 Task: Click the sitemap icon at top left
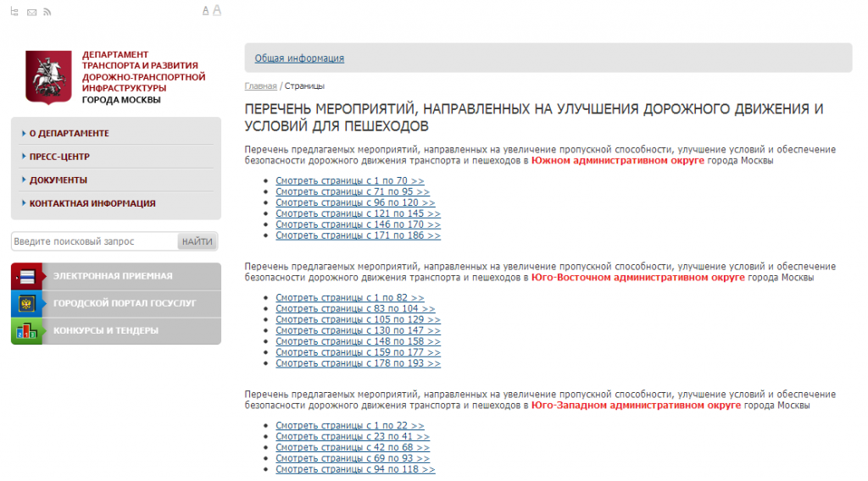(15, 12)
